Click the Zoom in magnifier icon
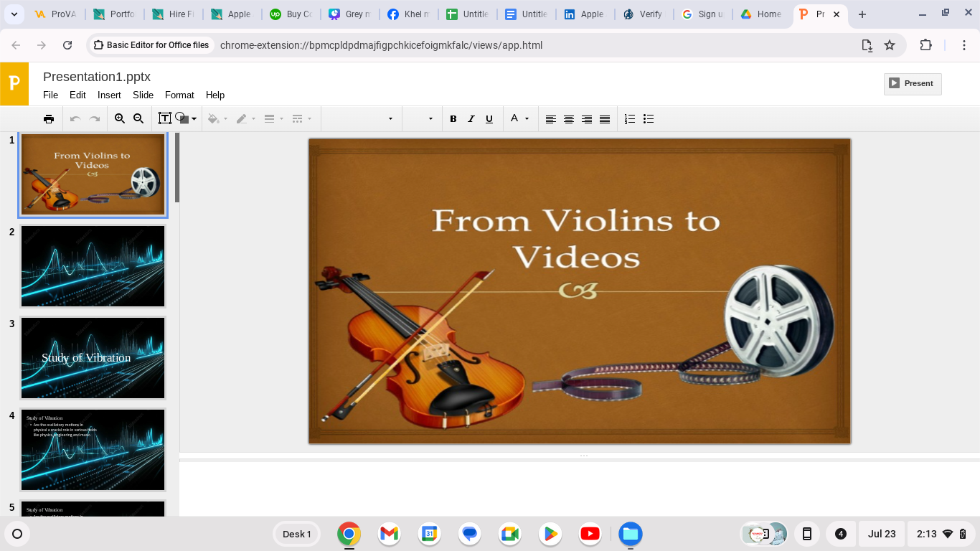Screen dimensions: 980x551 [x=120, y=119]
